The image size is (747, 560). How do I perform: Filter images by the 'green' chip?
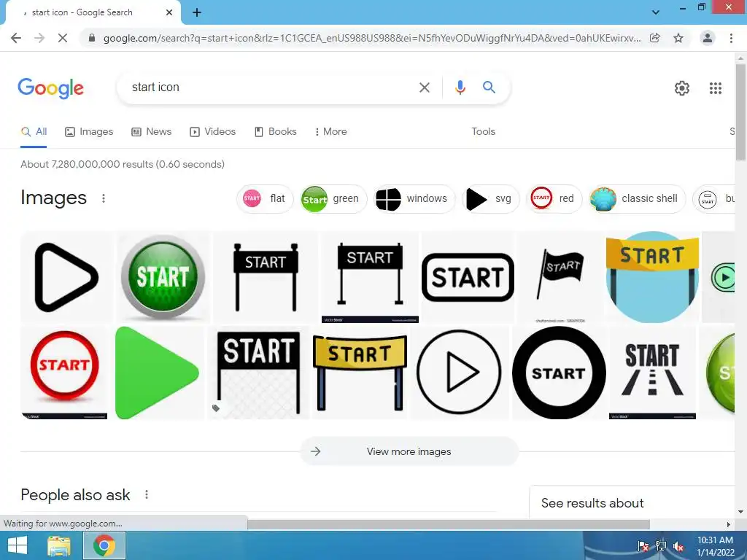333,198
